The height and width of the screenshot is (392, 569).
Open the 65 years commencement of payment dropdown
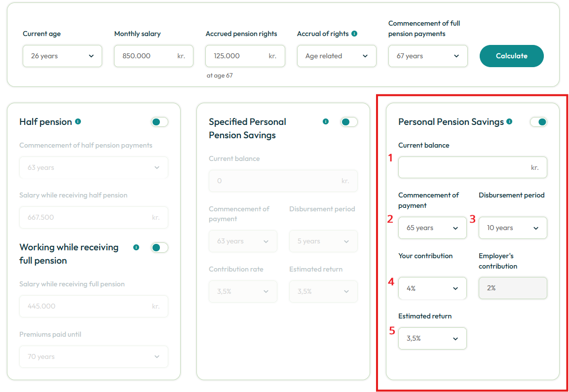pyautogui.click(x=432, y=228)
